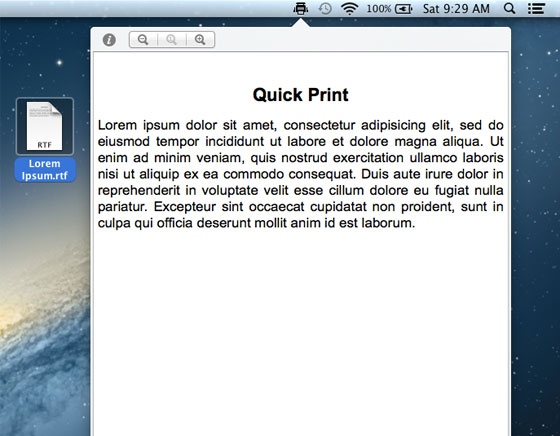560x436 pixels.
Task: Click the Sat 9:29 AM clock
Action: click(456, 9)
